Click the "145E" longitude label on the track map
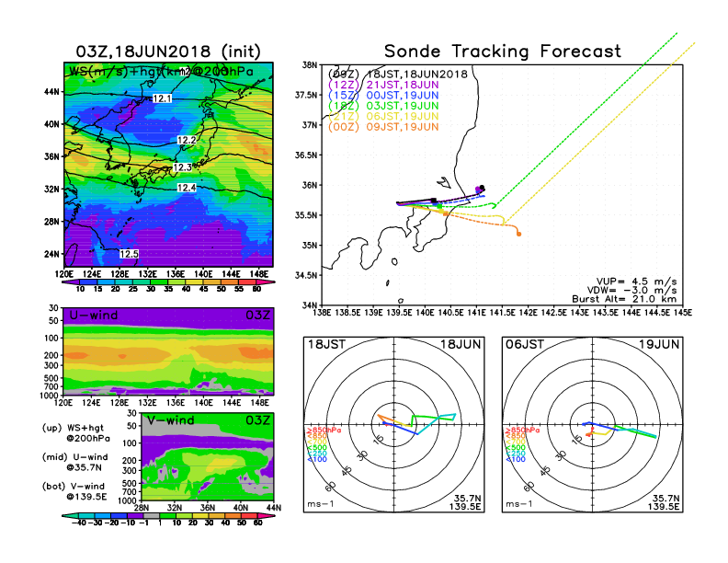 click(x=682, y=313)
